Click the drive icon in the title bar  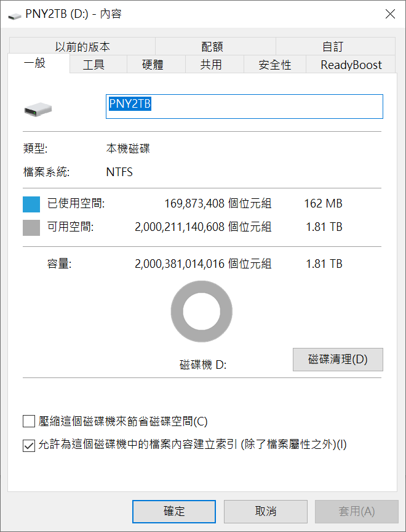pos(14,15)
